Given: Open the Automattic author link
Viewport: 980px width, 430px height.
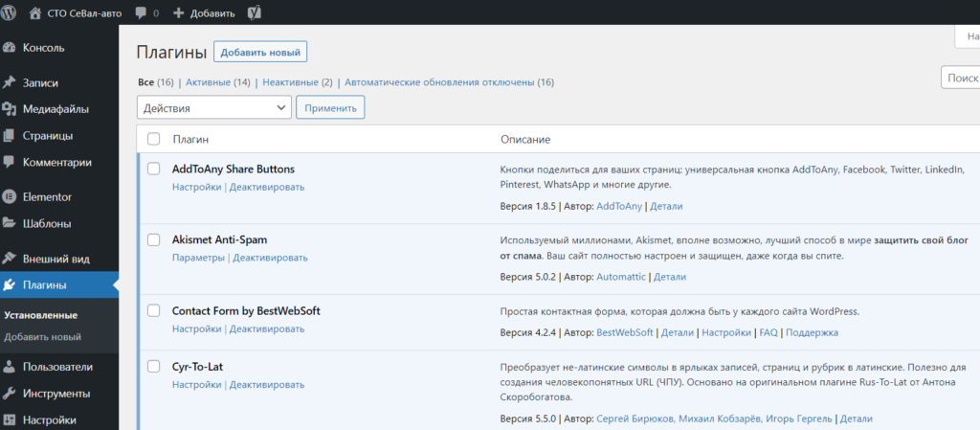Looking at the screenshot, I should pyautogui.click(x=621, y=277).
